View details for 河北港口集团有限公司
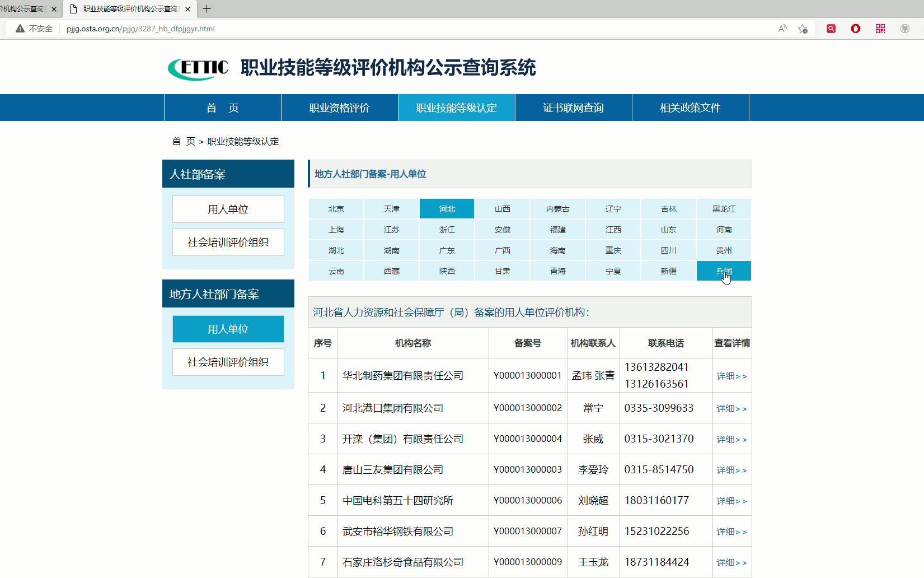924x578 pixels. point(731,408)
